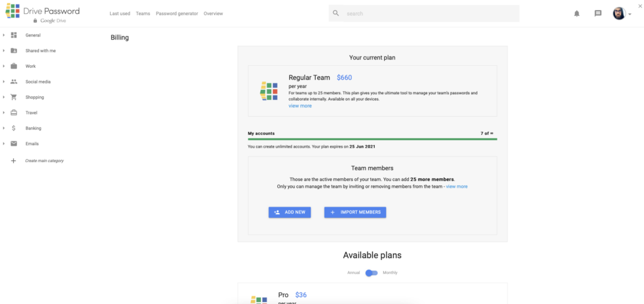
Task: Open the Password generator
Action: [177, 14]
